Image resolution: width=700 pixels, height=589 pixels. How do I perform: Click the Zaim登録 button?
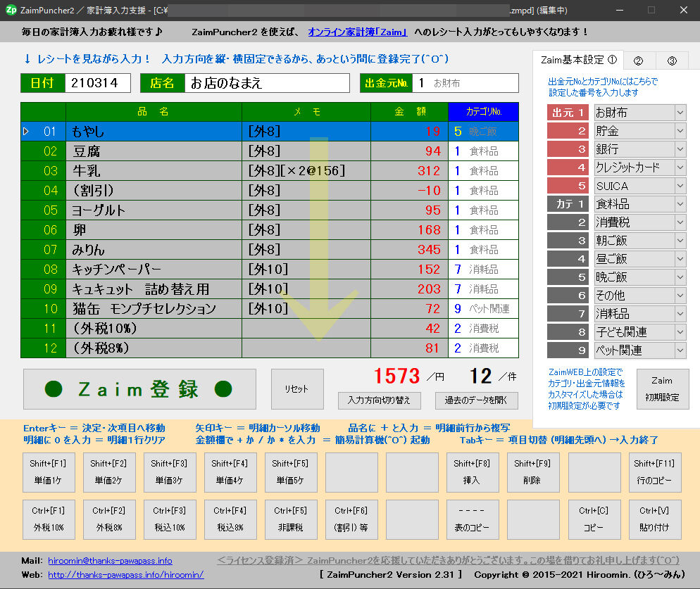click(139, 389)
